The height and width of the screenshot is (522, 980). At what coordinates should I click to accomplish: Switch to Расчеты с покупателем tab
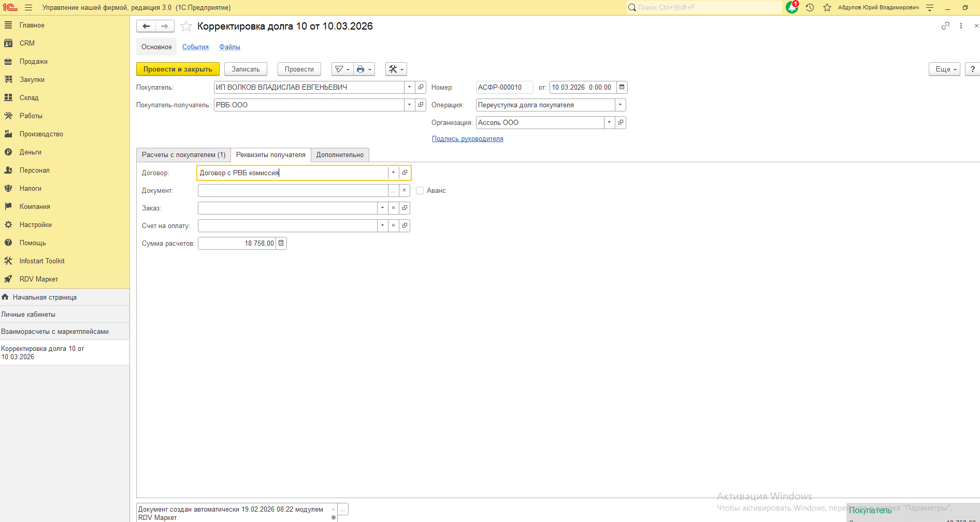coord(183,154)
